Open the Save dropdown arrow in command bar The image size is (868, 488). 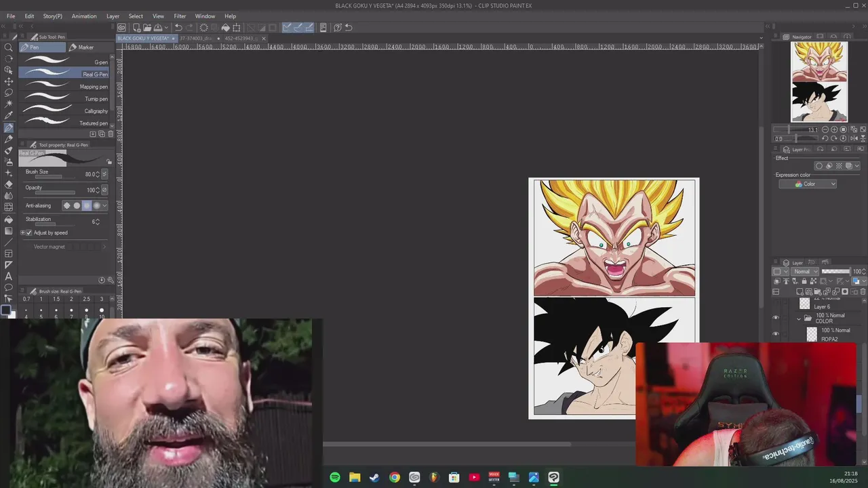click(x=166, y=28)
